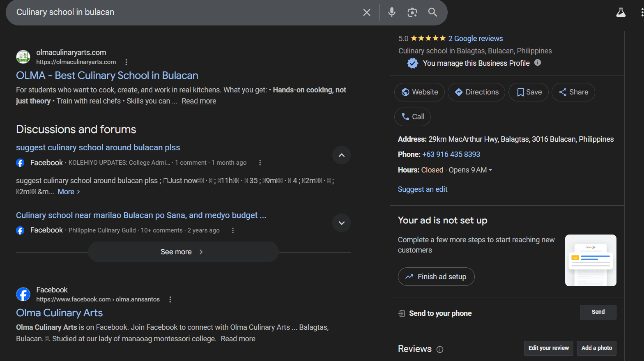See more discussions and forums
This screenshot has height=361, width=644.
[183, 252]
